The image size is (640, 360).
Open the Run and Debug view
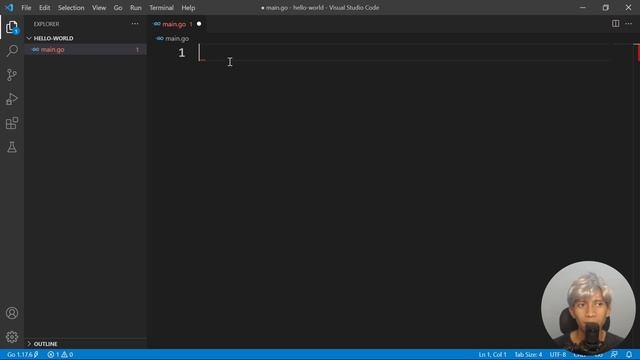[x=12, y=99]
